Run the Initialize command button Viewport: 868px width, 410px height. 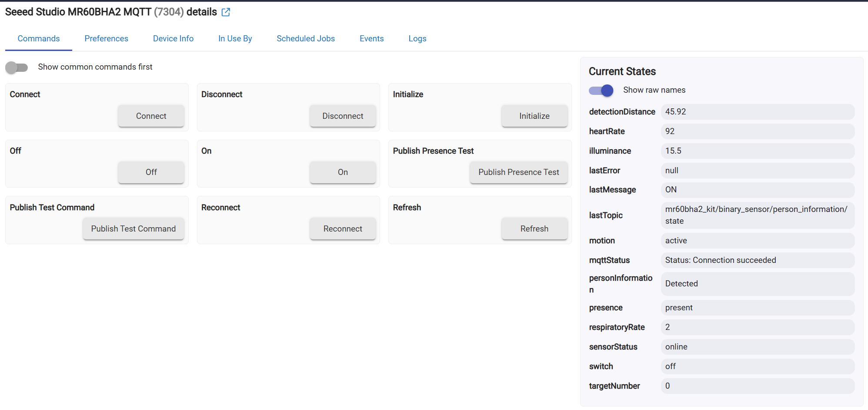[x=534, y=116]
